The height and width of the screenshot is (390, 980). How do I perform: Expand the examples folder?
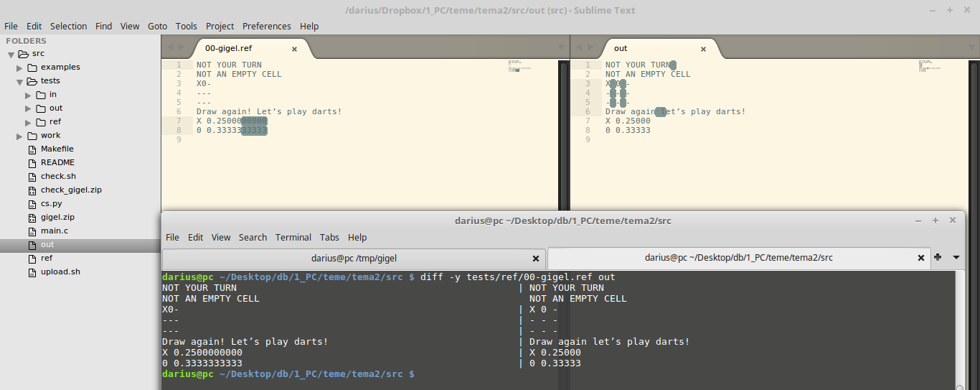click(20, 68)
